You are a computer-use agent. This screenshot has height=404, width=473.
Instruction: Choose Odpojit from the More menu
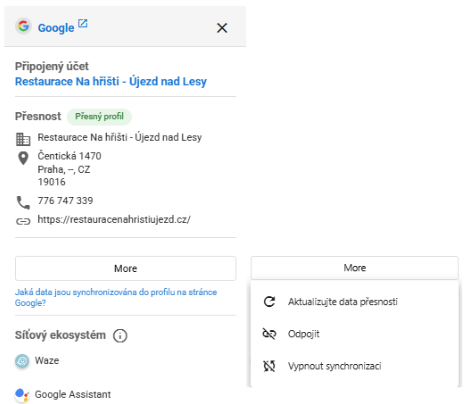pos(355,334)
